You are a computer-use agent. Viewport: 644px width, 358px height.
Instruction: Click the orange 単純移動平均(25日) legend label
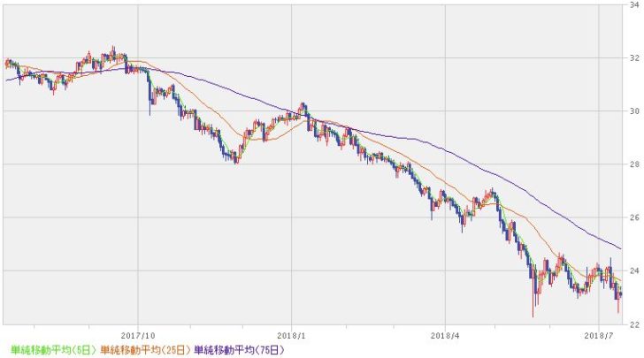[x=144, y=349]
